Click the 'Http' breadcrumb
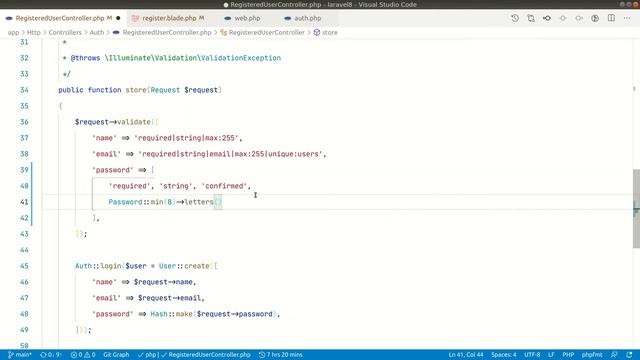The width and height of the screenshot is (640, 360). pyautogui.click(x=33, y=32)
